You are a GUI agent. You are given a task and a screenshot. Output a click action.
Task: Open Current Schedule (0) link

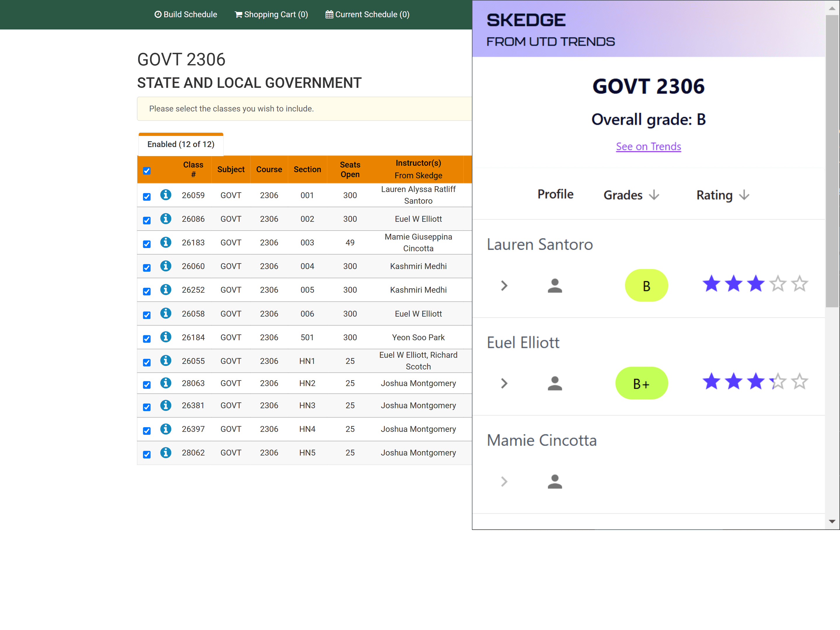pyautogui.click(x=367, y=14)
